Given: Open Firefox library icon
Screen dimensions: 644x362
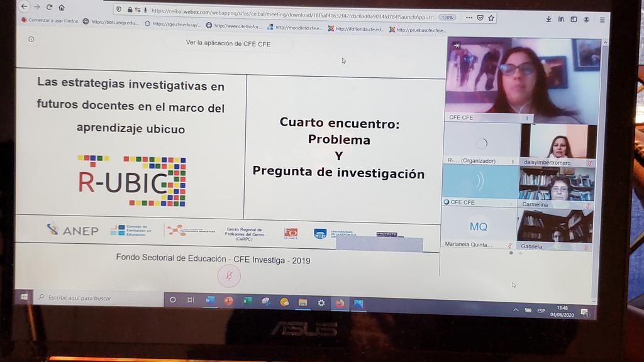Looking at the screenshot, I should click(x=561, y=19).
